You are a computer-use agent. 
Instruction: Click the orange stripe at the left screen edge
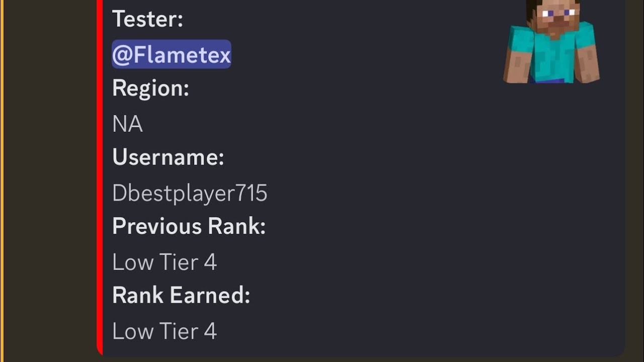pos(2,181)
